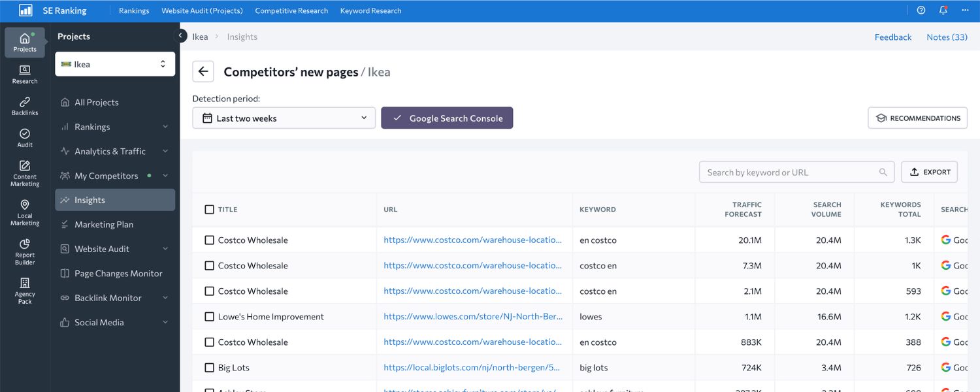980x392 pixels.
Task: Open Content Marketing in sidebar
Action: (25, 173)
